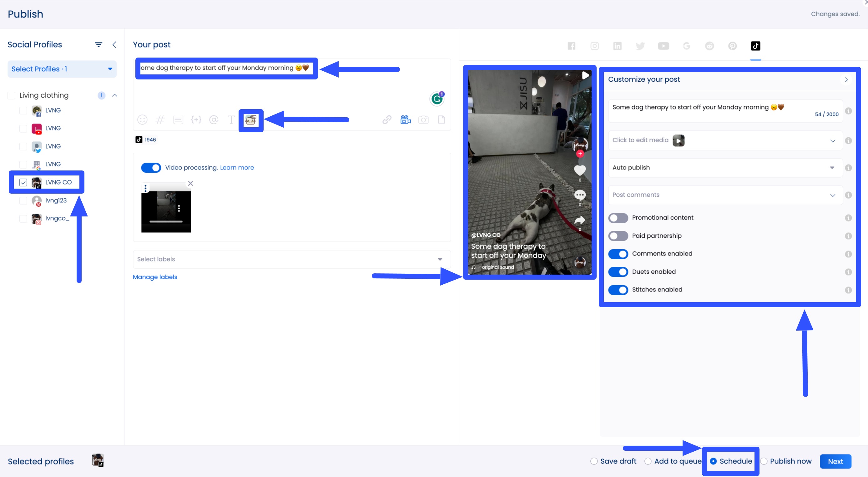Expand the Select labels dropdown
868x477 pixels.
tap(291, 259)
